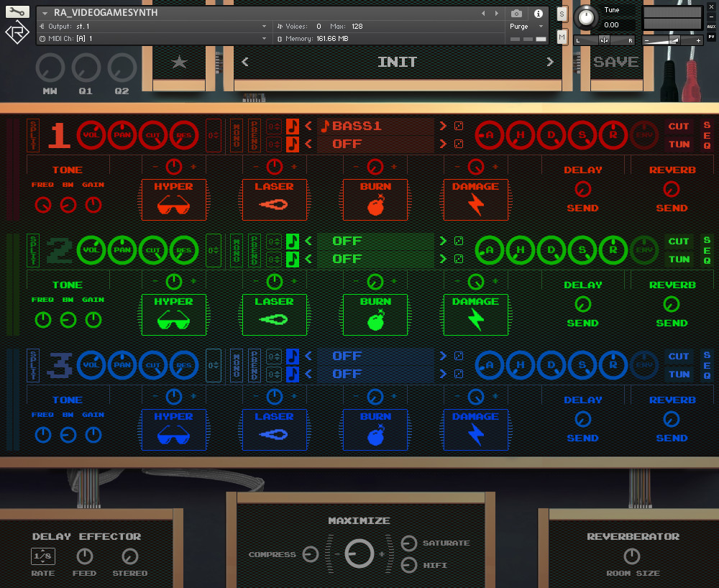719x588 pixels.
Task: Open the Purge dropdown menu
Action: tap(526, 27)
